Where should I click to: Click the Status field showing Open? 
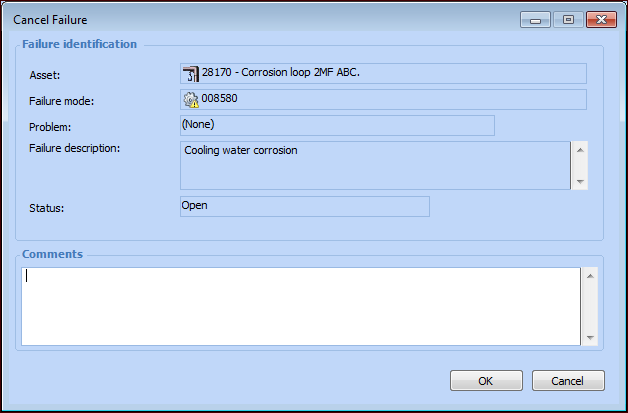(x=304, y=206)
